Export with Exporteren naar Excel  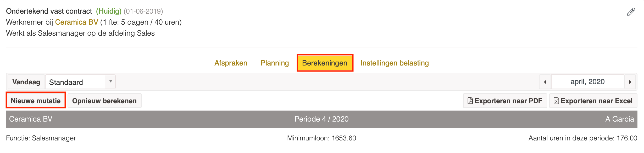pyautogui.click(x=593, y=101)
